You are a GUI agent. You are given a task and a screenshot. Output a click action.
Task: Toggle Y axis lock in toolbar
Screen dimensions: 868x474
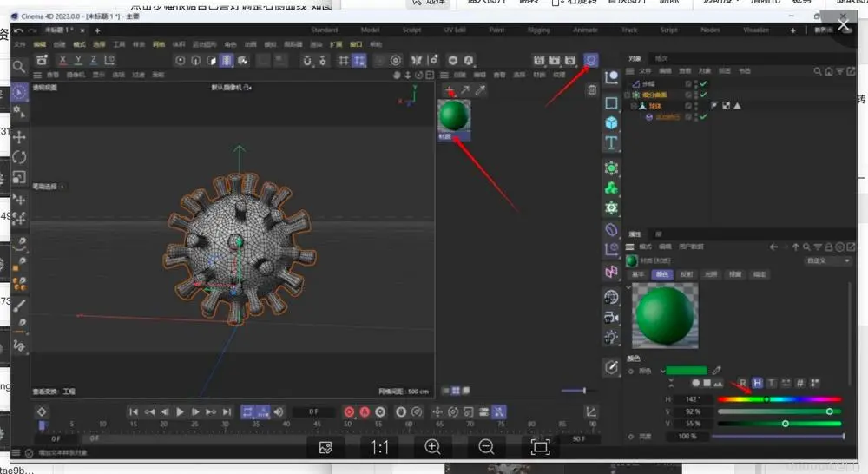coord(78,60)
